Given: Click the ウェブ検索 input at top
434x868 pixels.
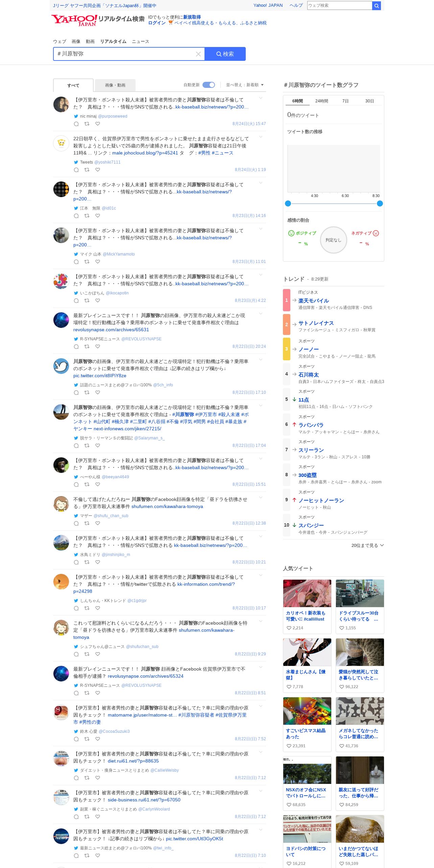Looking at the screenshot, I should click(x=339, y=5).
